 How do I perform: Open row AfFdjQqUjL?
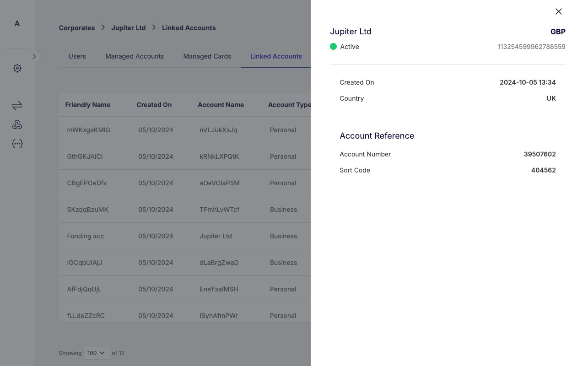[x=185, y=289]
